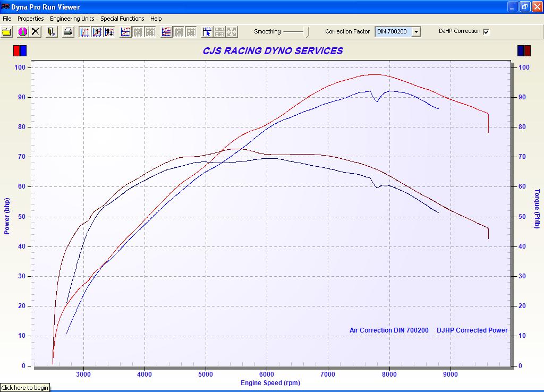The height and width of the screenshot is (392, 544).
Task: Click the magenta run information icon
Action: (x=22, y=32)
